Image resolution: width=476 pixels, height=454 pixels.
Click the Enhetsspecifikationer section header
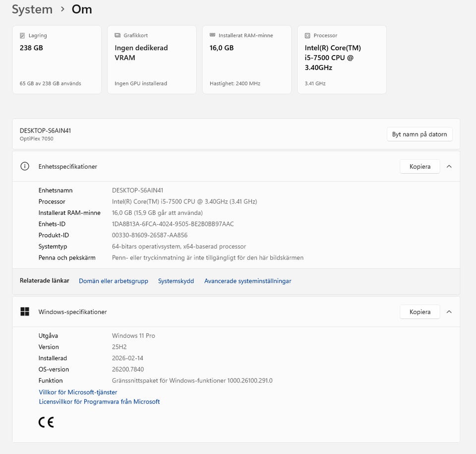68,167
